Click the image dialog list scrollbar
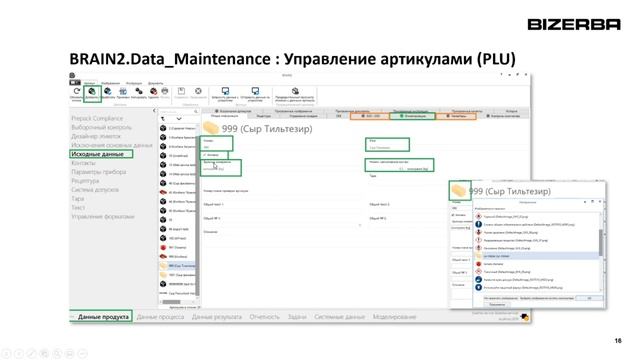Viewport: 640px width, 360px height. pyautogui.click(x=601, y=242)
